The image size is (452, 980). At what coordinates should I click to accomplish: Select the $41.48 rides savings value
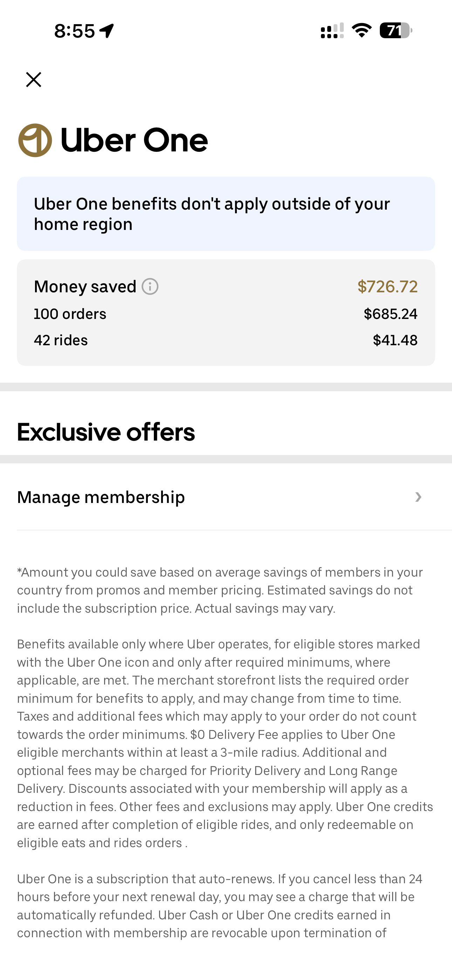point(395,340)
